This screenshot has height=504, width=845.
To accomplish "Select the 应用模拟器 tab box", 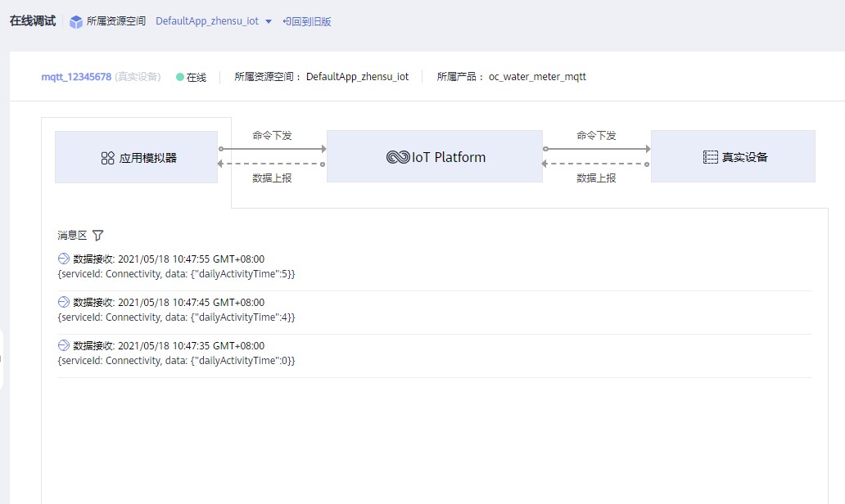I will coord(137,157).
